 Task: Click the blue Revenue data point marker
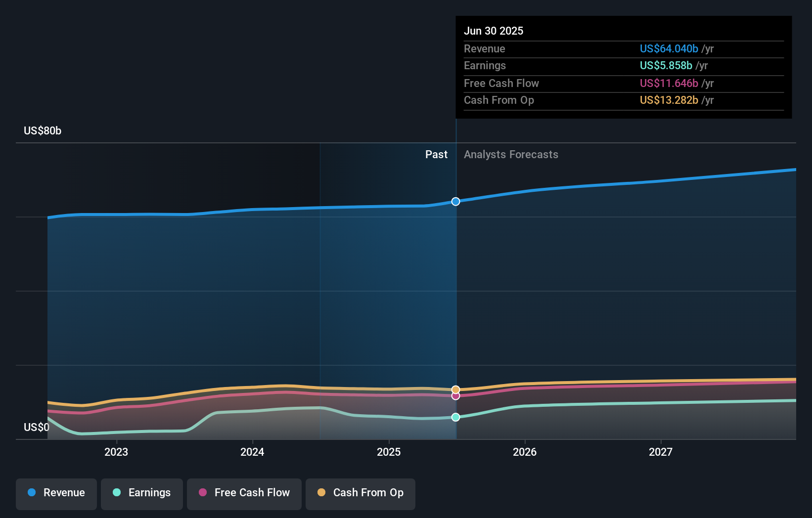(x=455, y=201)
